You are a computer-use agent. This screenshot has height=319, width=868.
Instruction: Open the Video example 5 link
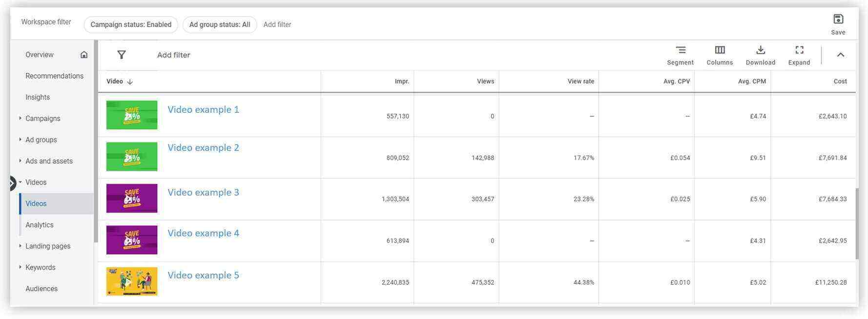click(203, 275)
